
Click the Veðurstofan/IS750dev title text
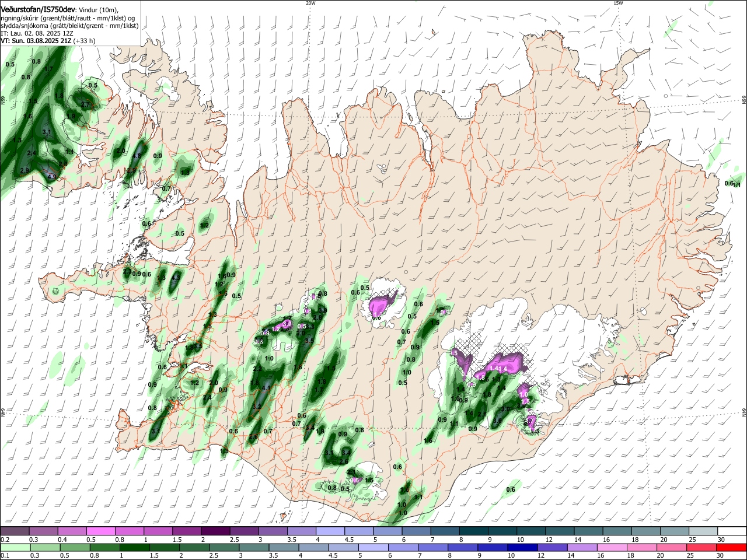point(38,9)
